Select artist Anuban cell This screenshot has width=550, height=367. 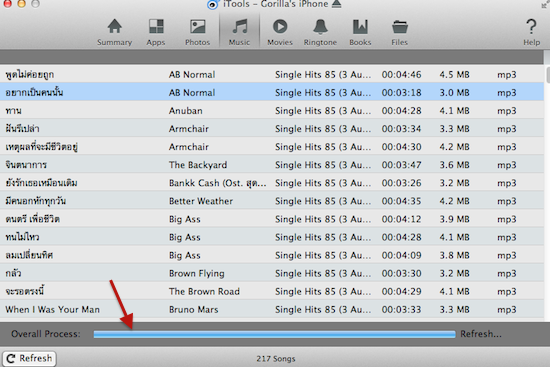(186, 111)
